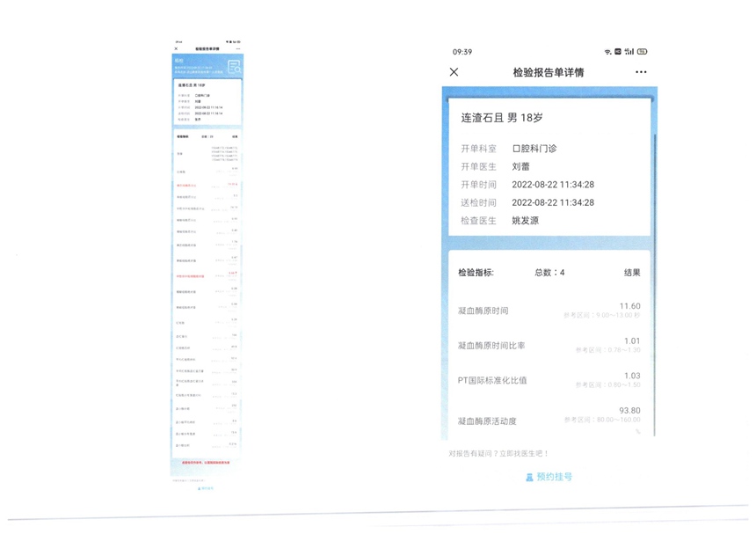Tap the Wi-Fi icon beside 09:39 status bar
Image resolution: width=756 pixels, height=534 pixels.
607,52
